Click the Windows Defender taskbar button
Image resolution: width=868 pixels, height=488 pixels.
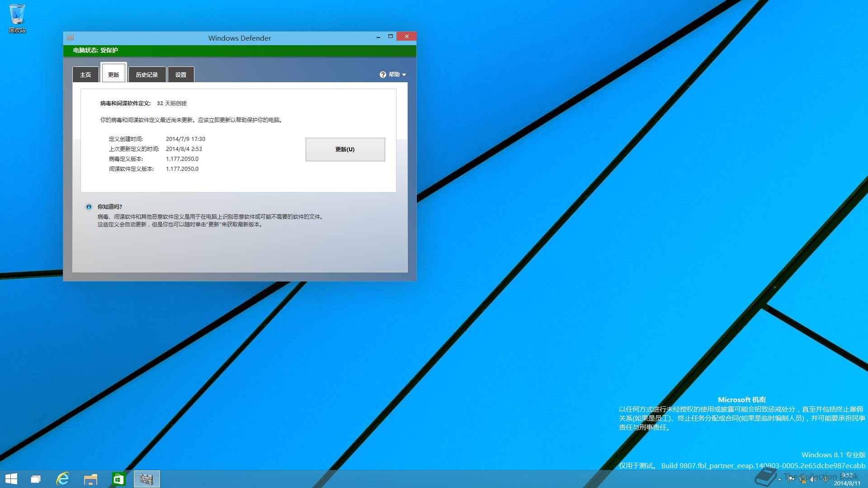[x=147, y=479]
